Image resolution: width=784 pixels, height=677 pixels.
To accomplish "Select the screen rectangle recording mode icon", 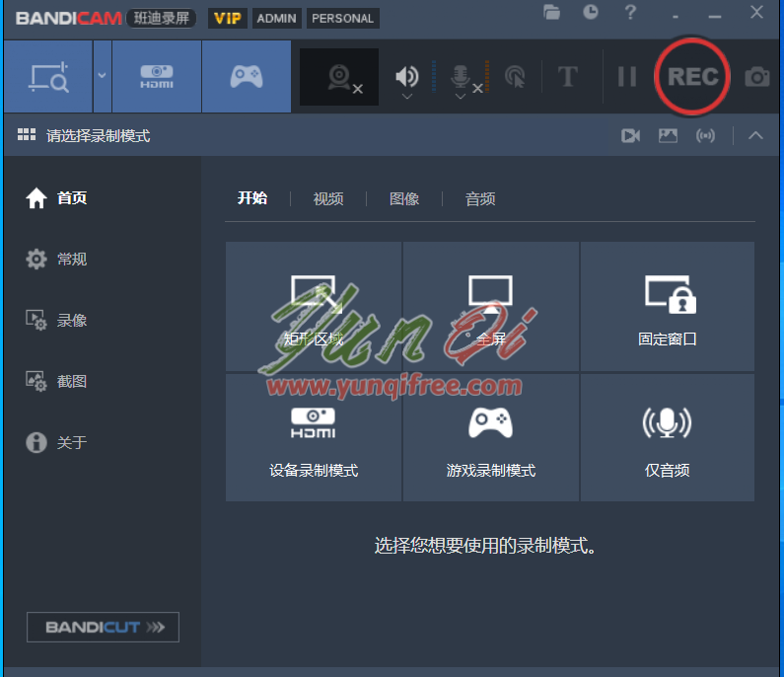I will coord(48,77).
